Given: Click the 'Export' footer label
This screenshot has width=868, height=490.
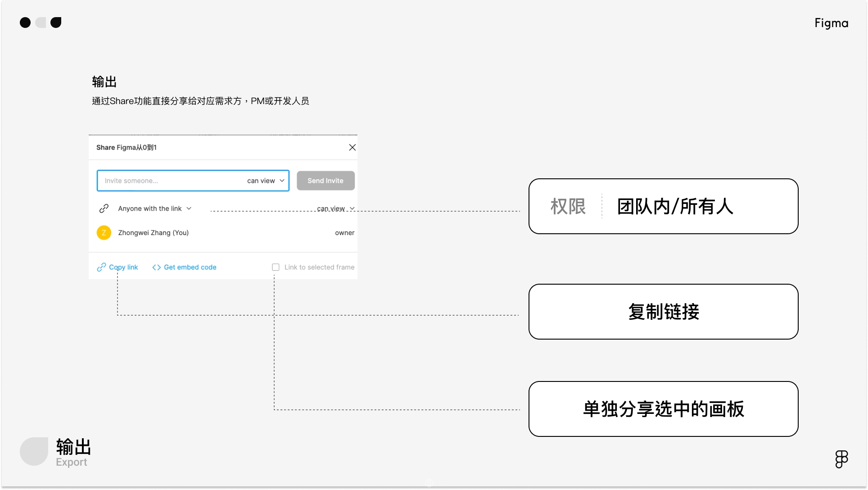Looking at the screenshot, I should point(72,462).
